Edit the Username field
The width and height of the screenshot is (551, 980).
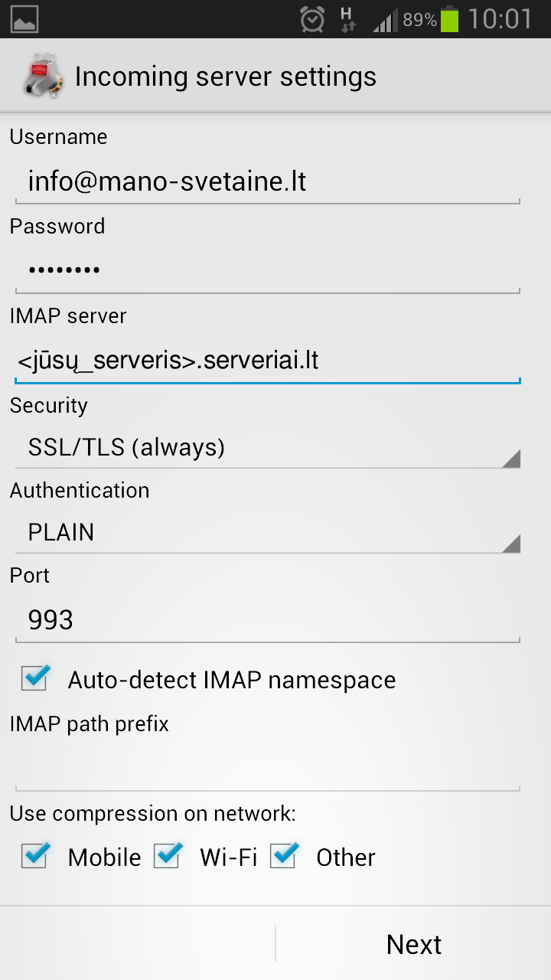(267, 182)
